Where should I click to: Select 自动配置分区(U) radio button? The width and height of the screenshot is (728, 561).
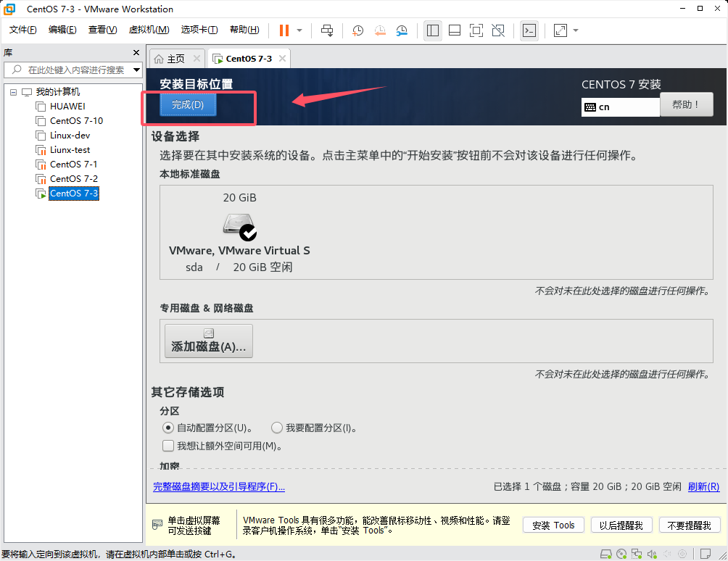pyautogui.click(x=167, y=428)
